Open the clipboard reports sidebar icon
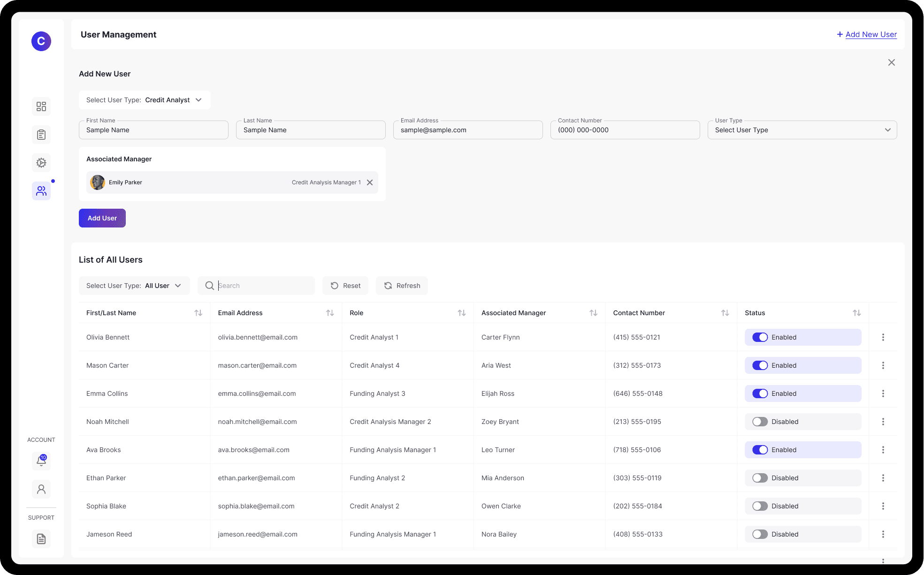 tap(41, 135)
